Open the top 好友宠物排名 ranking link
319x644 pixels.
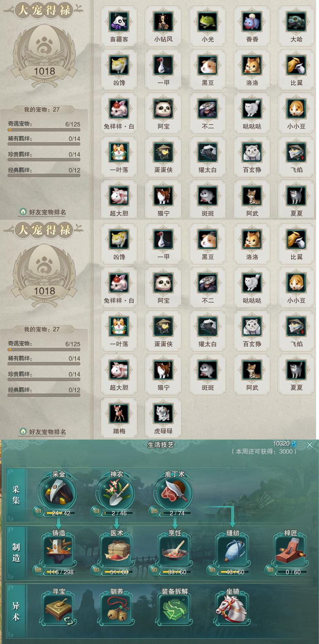pos(43,212)
